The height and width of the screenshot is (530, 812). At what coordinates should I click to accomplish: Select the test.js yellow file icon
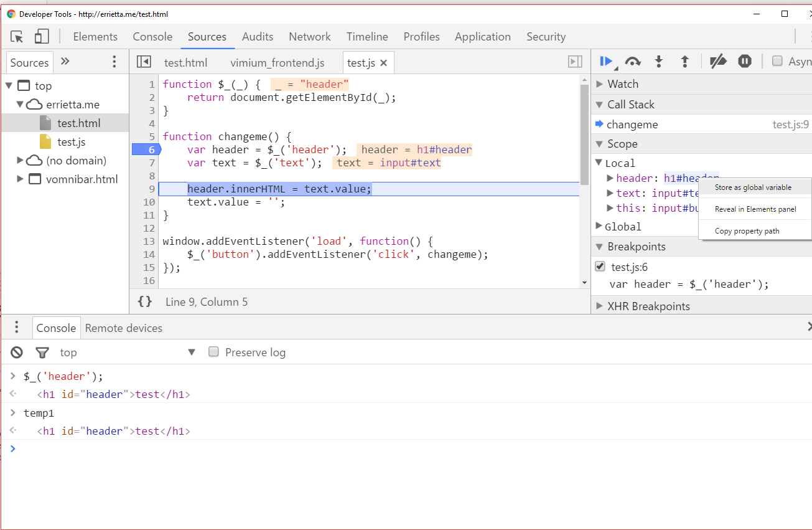click(x=45, y=141)
